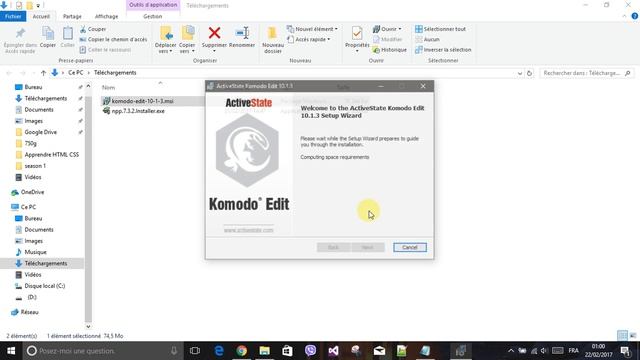Switch to the Partage ribbon tab
640x360 pixels.
point(72,16)
